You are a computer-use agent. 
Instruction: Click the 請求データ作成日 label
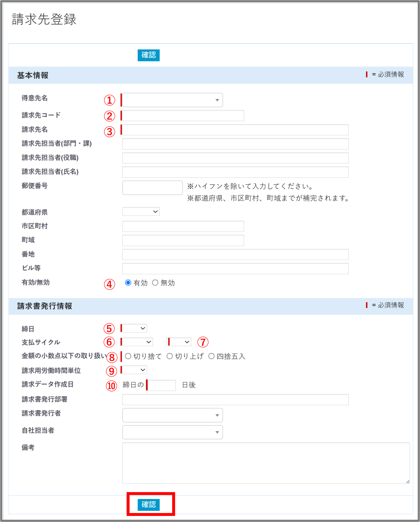[48, 384]
